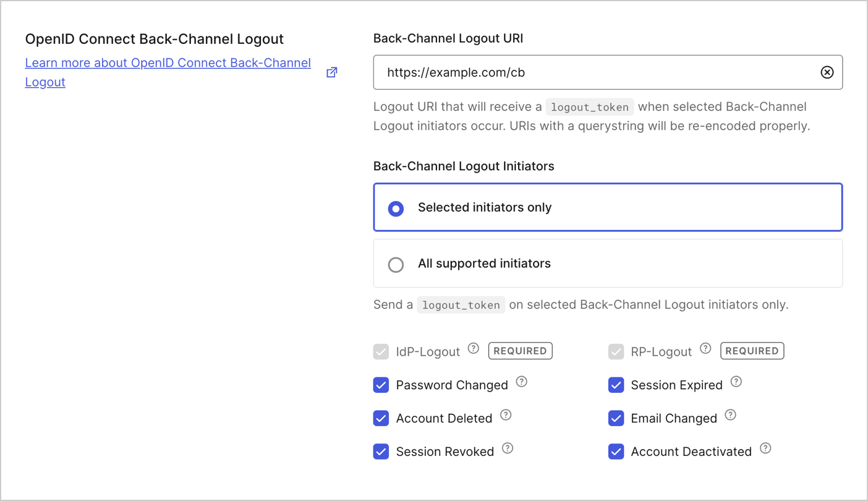Open the external link icon beside Learn more
Viewport: 868px width, 501px height.
pyautogui.click(x=331, y=72)
